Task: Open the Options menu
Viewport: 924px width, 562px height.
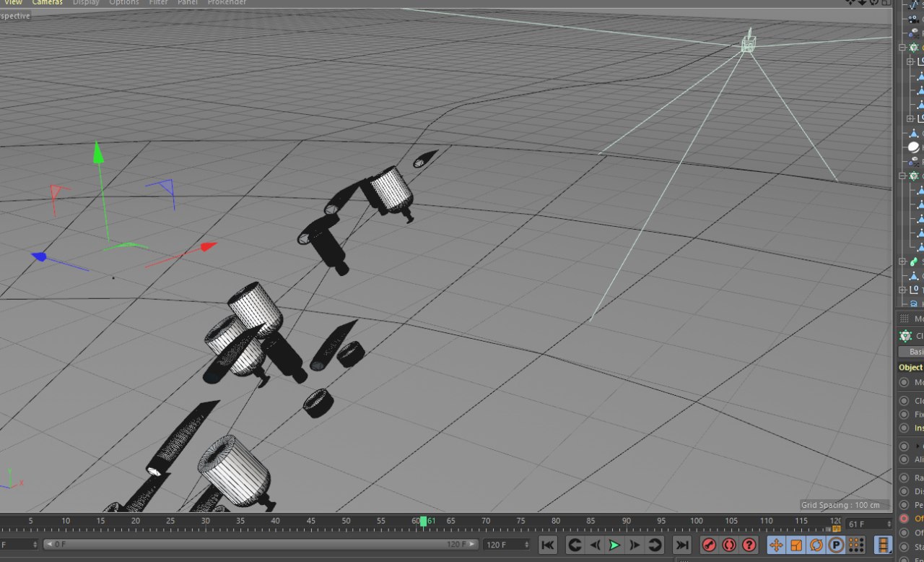Action: coord(124,2)
